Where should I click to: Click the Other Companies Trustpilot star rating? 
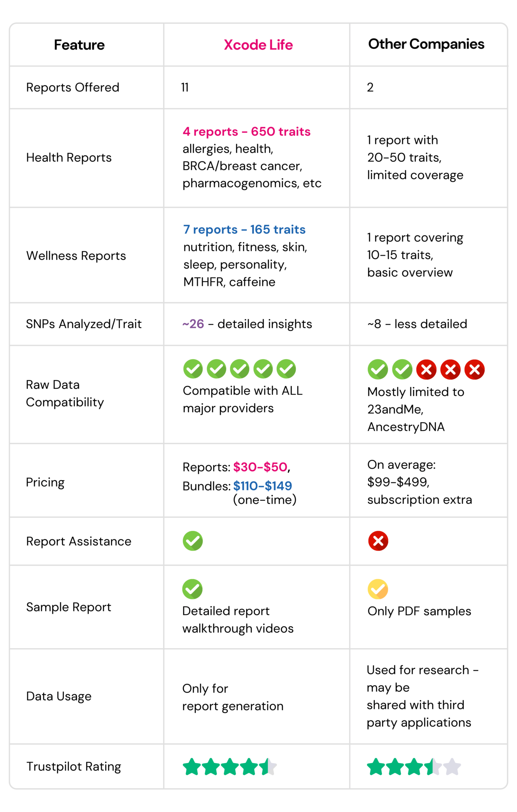coord(414,766)
